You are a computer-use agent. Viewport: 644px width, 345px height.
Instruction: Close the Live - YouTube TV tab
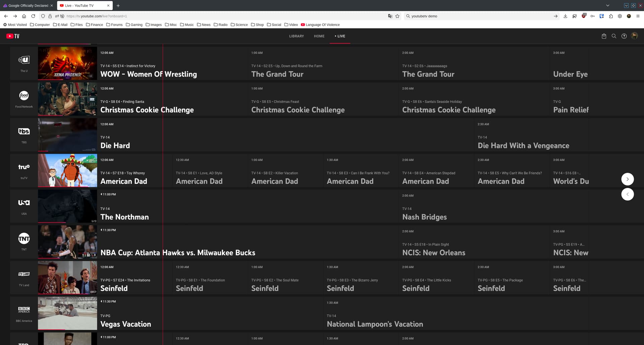pos(108,6)
